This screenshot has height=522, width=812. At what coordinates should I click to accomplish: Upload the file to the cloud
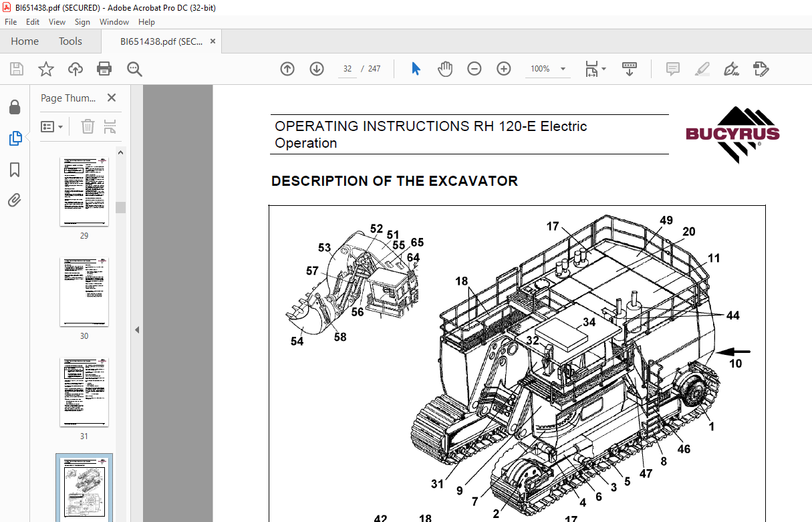(76, 69)
